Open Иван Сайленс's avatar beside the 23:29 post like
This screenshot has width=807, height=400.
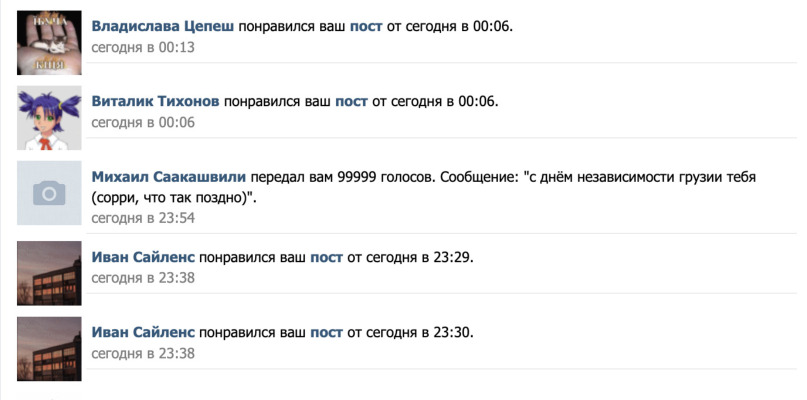coord(49,273)
